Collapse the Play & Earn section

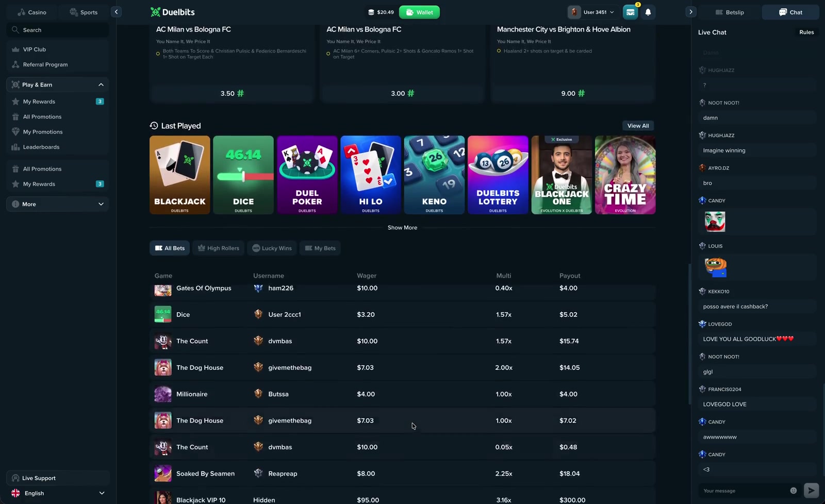[x=101, y=85]
